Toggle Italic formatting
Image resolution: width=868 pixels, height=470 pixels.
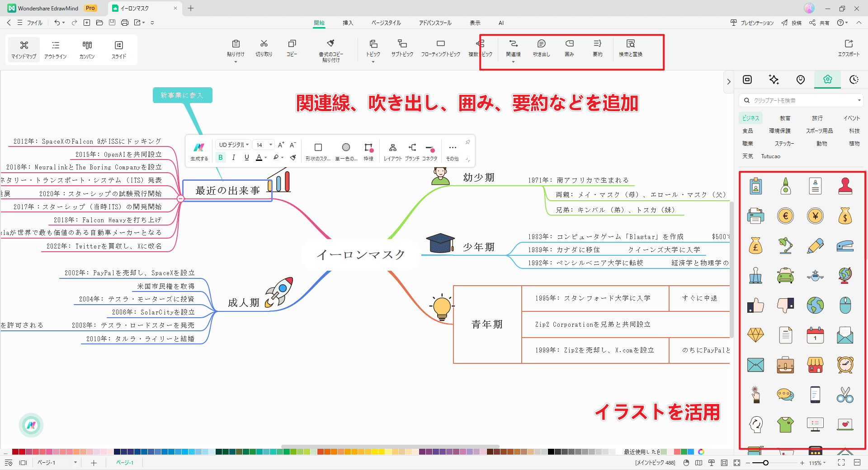(x=233, y=157)
